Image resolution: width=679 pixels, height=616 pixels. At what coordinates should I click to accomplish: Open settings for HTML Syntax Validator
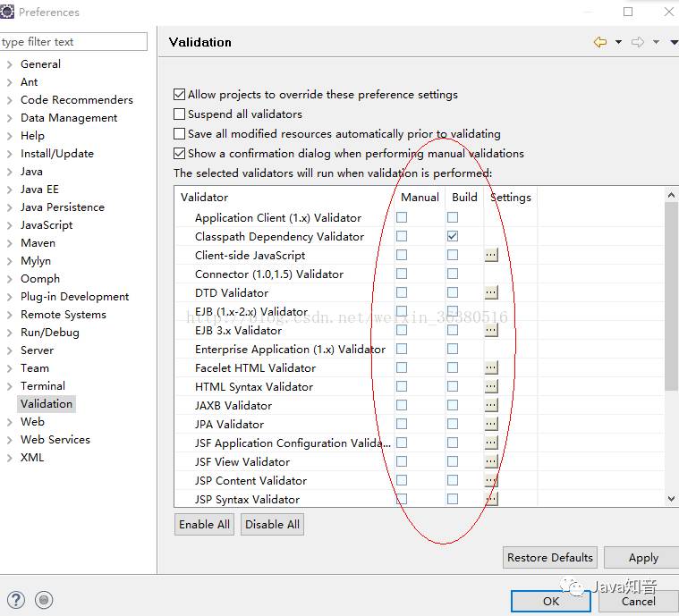coord(490,387)
